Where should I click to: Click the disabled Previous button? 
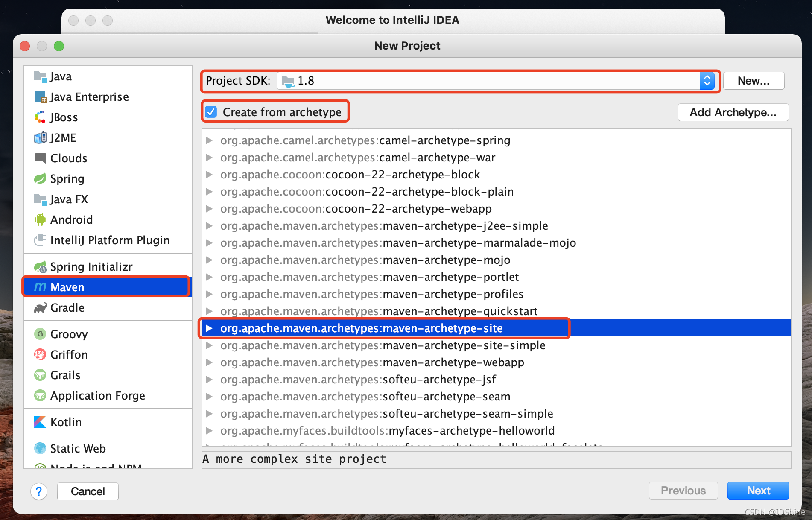pyautogui.click(x=683, y=491)
